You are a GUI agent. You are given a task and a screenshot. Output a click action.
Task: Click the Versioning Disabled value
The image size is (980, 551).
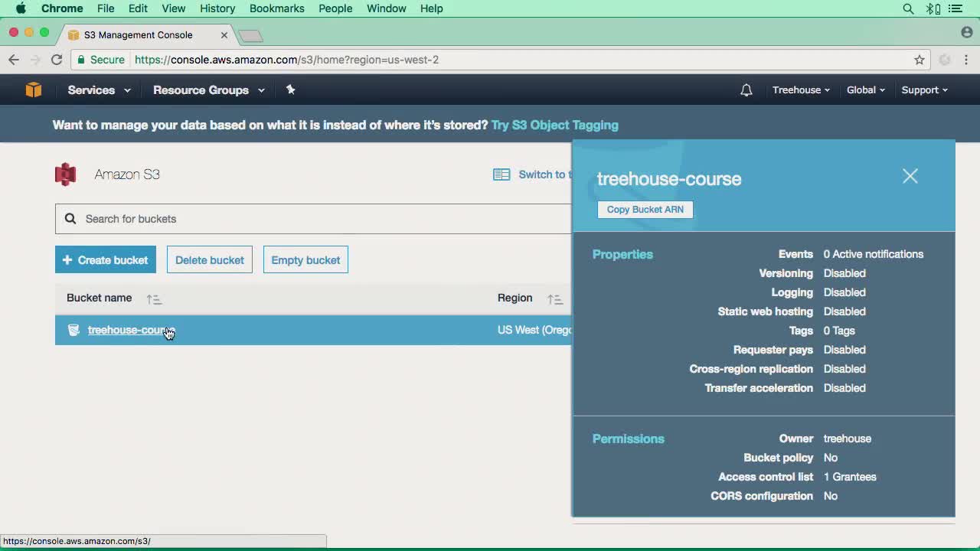[844, 273]
